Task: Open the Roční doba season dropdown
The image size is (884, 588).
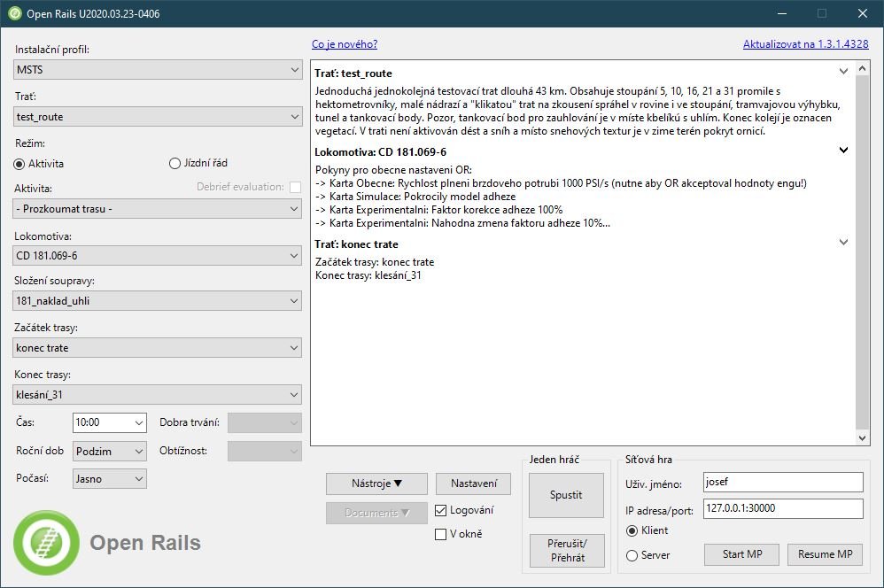Action: pos(110,451)
